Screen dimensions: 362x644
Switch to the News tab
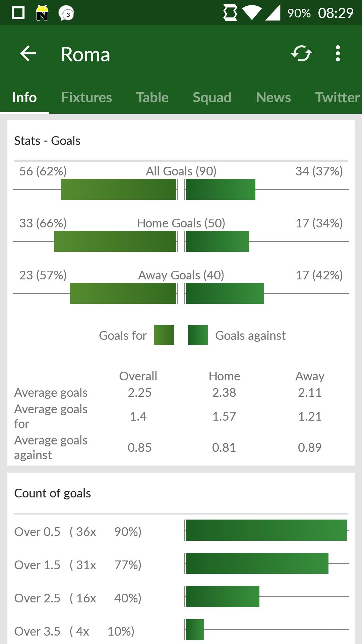[273, 97]
